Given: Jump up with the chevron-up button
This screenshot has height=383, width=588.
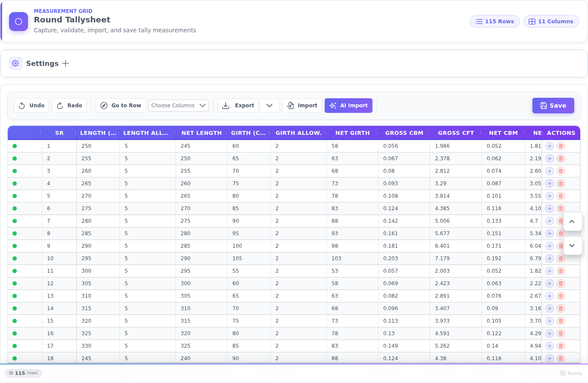Looking at the screenshot, I should click(572, 221).
